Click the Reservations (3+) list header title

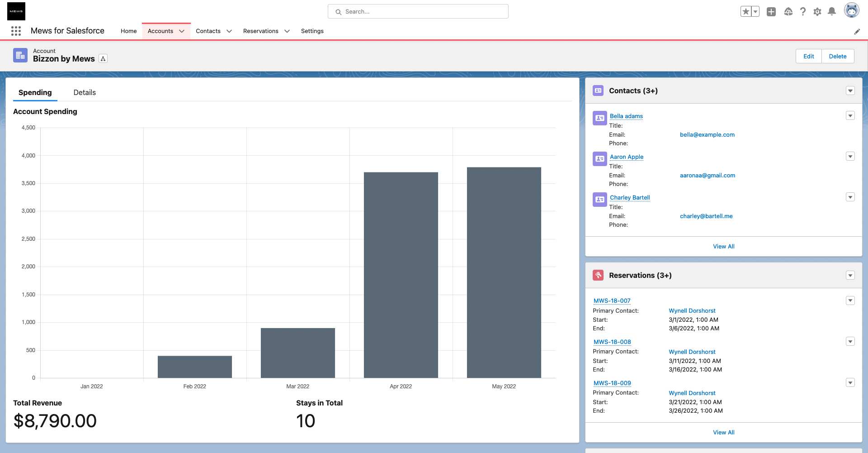[640, 275]
